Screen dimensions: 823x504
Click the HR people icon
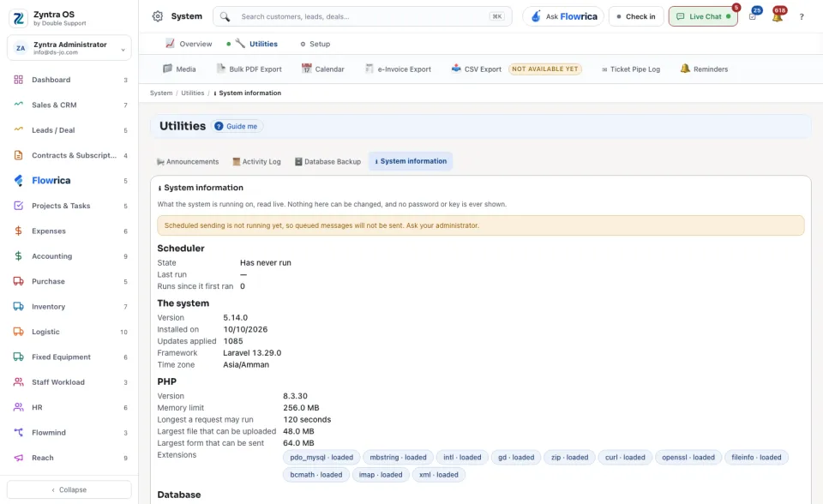(x=18, y=407)
